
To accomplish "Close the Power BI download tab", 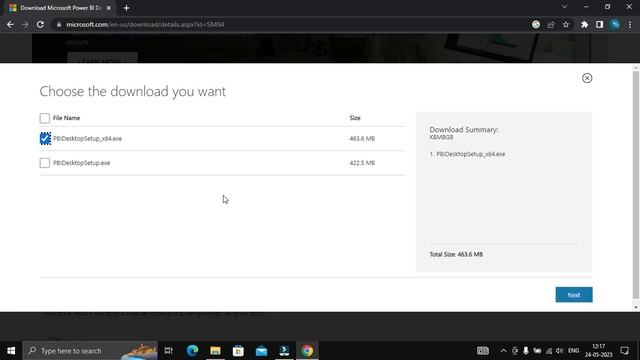I will [109, 8].
